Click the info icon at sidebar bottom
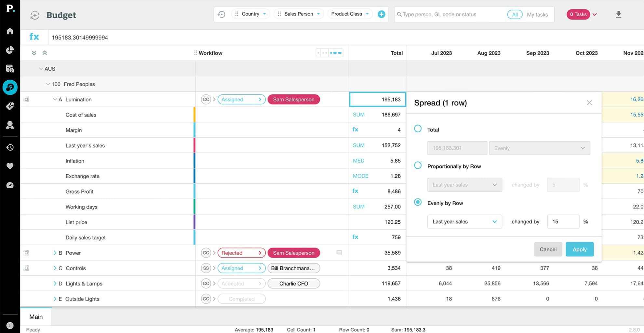This screenshot has width=644, height=333. (10, 325)
